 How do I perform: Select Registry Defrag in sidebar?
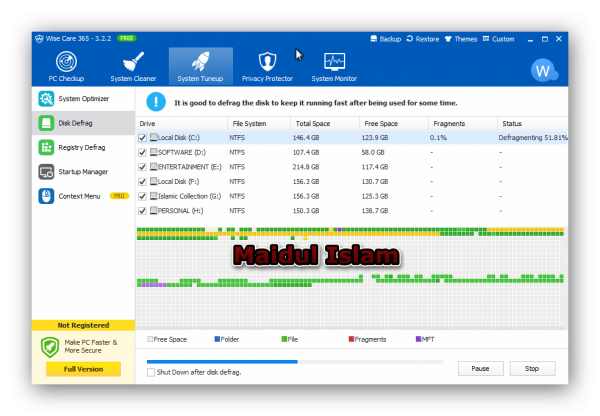[83, 147]
